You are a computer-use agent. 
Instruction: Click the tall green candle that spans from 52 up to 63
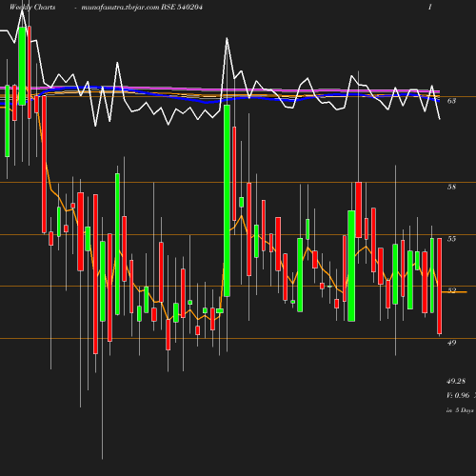227,201
